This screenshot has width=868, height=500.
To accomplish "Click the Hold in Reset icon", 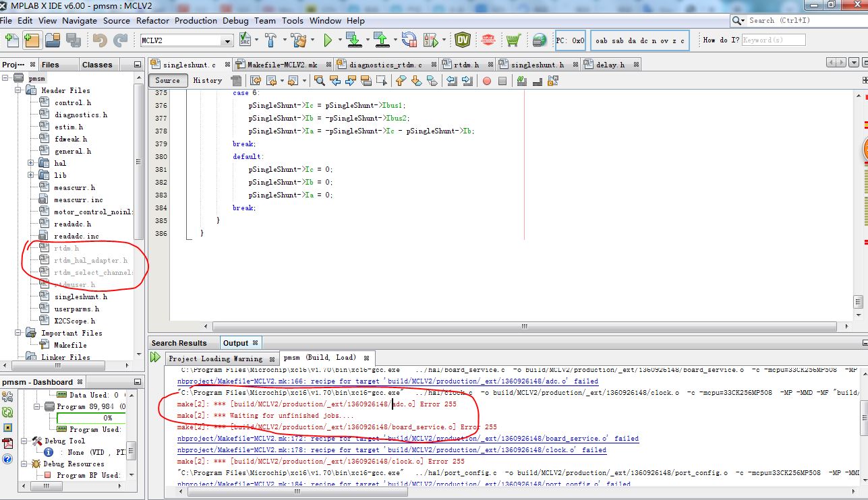I will point(409,40).
